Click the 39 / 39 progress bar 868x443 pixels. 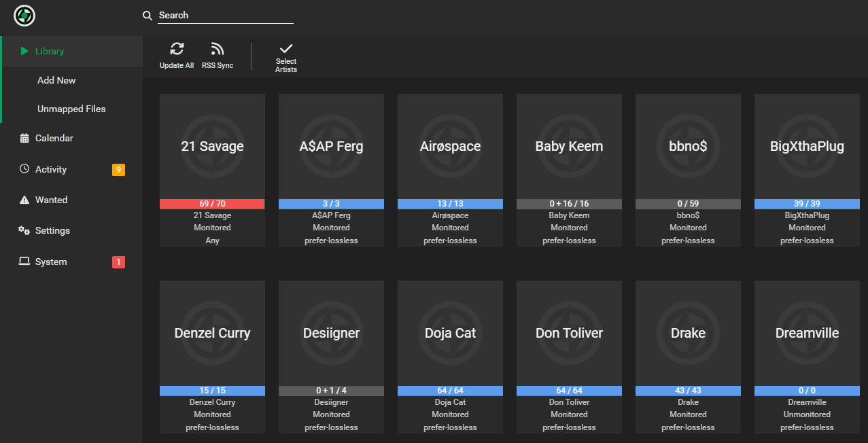coord(807,204)
